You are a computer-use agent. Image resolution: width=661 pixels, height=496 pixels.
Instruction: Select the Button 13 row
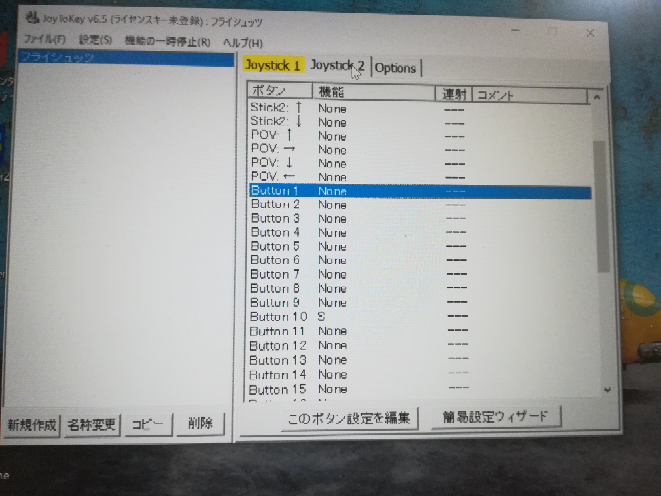coord(420,360)
